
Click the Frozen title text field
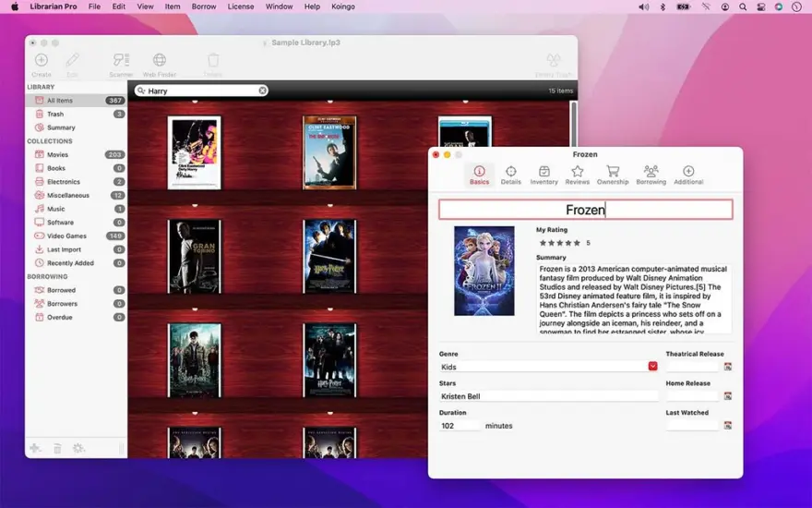coord(585,210)
